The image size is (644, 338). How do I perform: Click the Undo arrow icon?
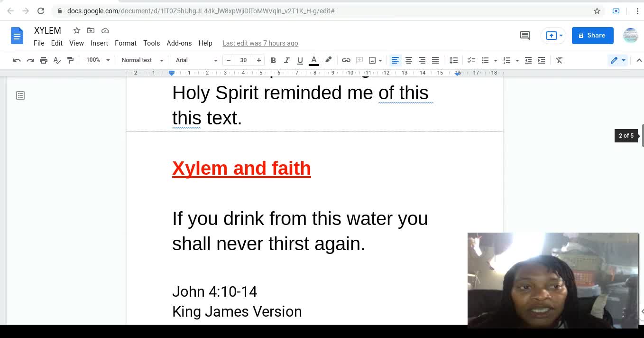point(17,60)
